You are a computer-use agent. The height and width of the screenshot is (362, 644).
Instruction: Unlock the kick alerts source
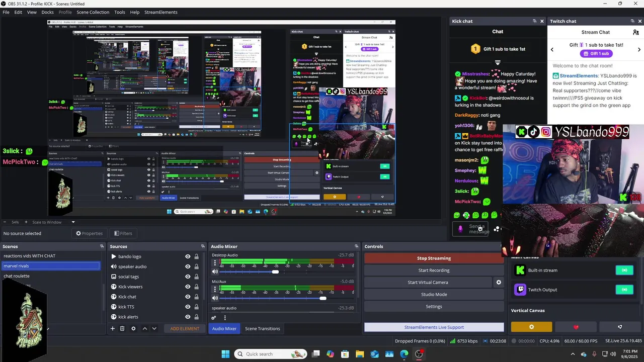coord(196,317)
